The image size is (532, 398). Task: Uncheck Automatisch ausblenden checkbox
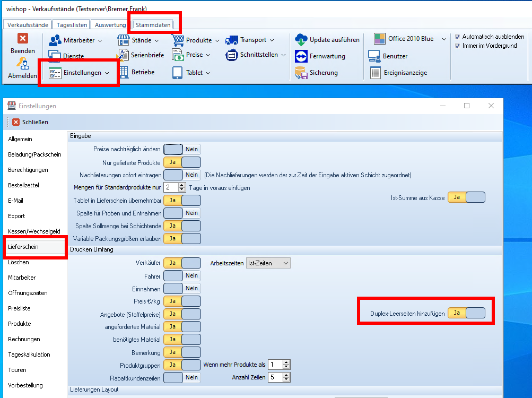pos(458,37)
